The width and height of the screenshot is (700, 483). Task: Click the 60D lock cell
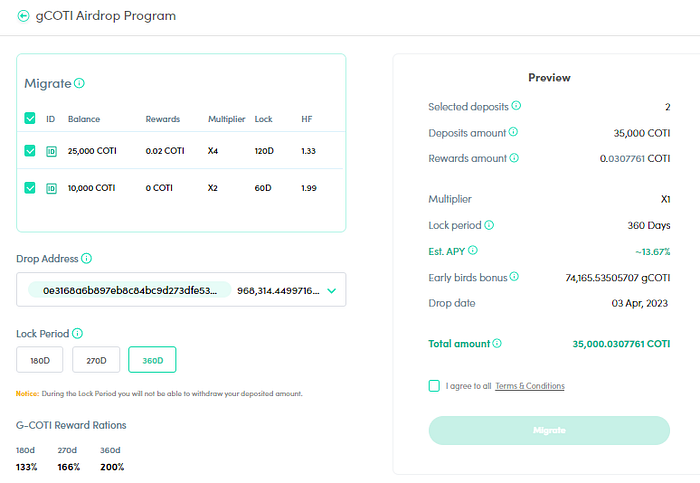(263, 188)
